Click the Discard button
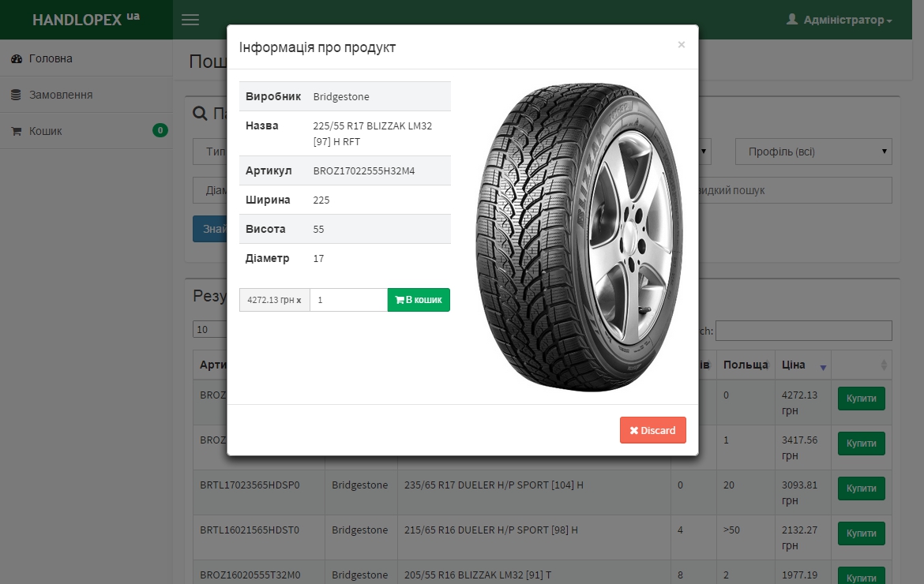The height and width of the screenshot is (584, 924). coord(652,430)
